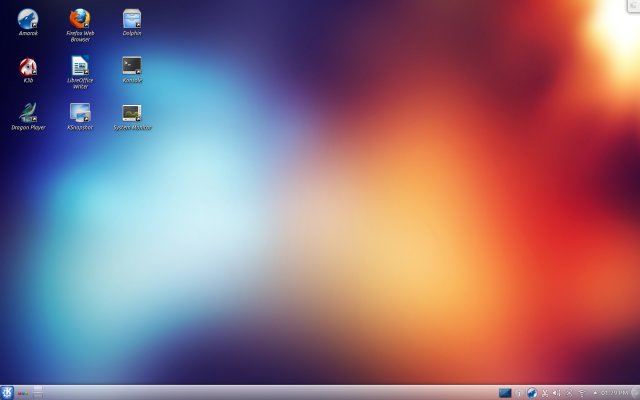This screenshot has width=640, height=400.
Task: Launch the Konsole terminal icon
Action: [x=132, y=70]
